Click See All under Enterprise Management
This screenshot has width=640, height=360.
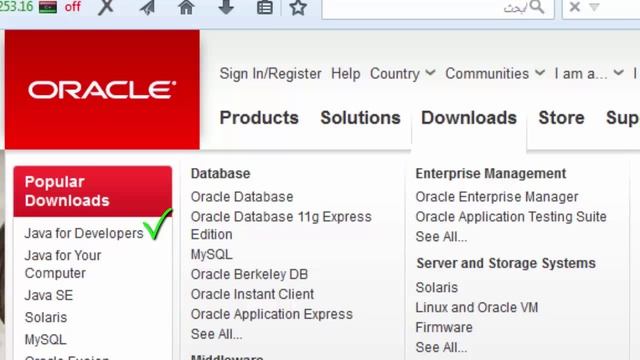point(441,237)
